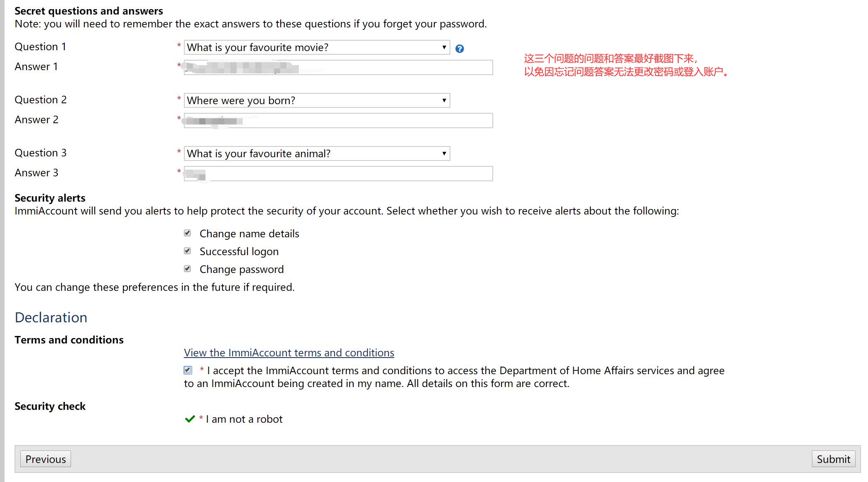This screenshot has width=868, height=482.
Task: Open 'View the ImmiAccount terms and conditions' link
Action: [289, 353]
